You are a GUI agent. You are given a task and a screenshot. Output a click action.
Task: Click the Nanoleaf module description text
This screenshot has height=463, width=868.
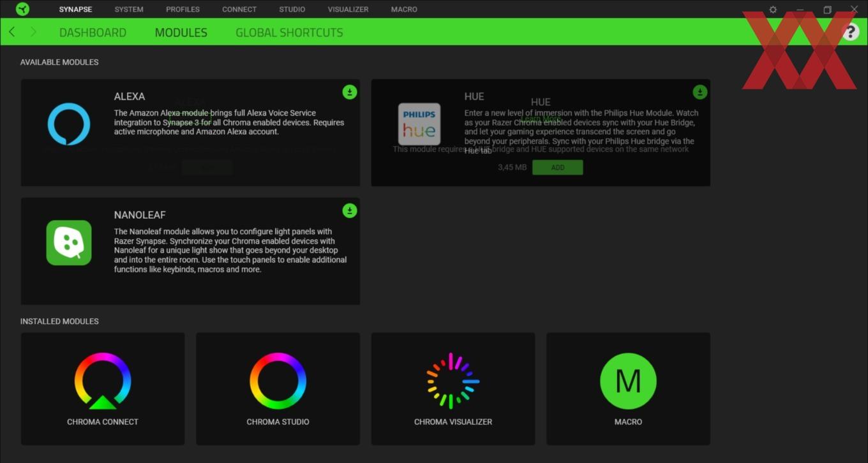point(230,251)
